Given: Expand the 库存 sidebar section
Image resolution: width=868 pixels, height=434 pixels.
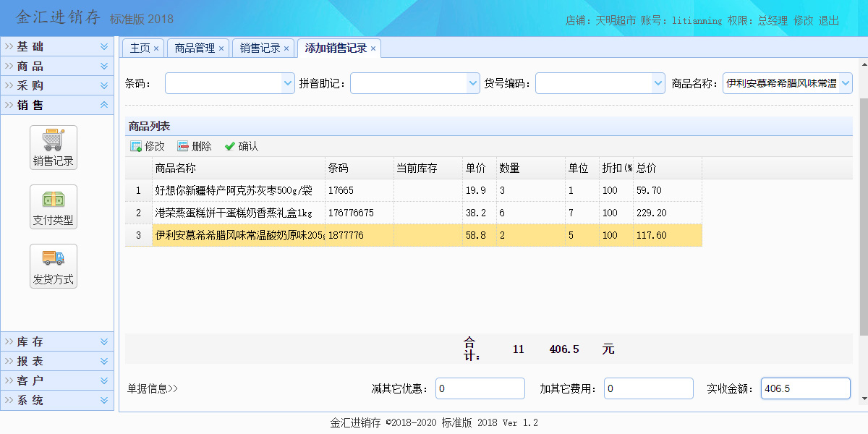Looking at the screenshot, I should point(104,341).
